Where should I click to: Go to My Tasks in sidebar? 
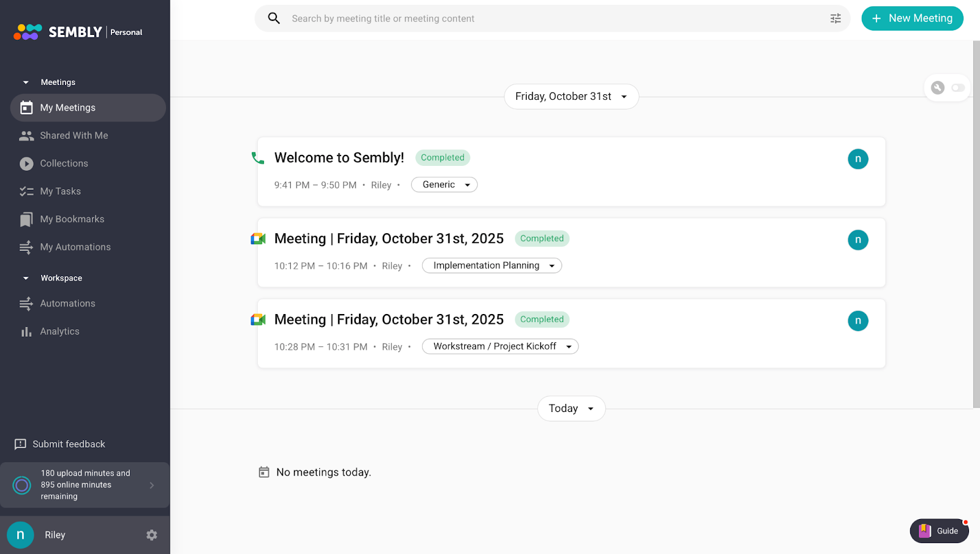(x=60, y=192)
